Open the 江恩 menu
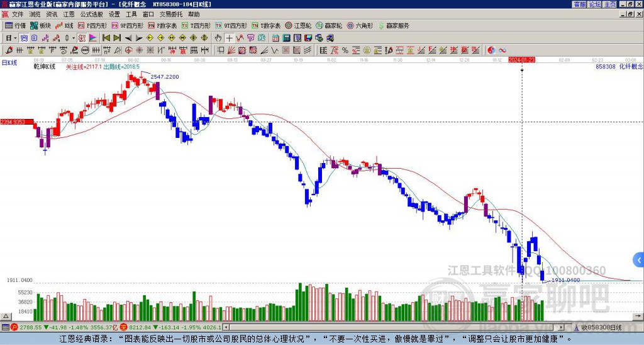 tap(69, 14)
